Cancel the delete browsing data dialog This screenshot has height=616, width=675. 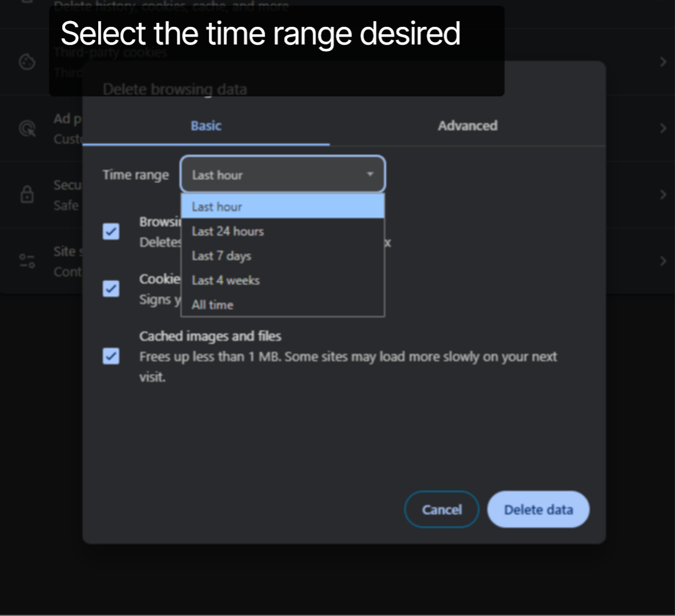point(441,509)
